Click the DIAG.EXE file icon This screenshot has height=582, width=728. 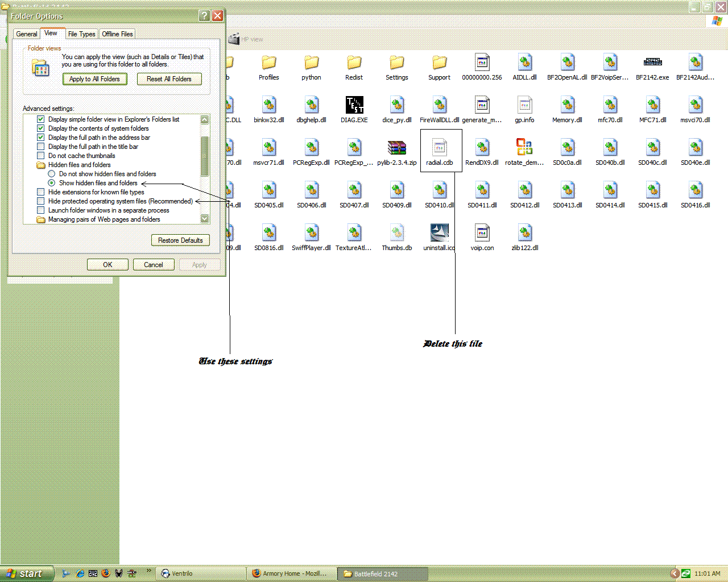354,105
